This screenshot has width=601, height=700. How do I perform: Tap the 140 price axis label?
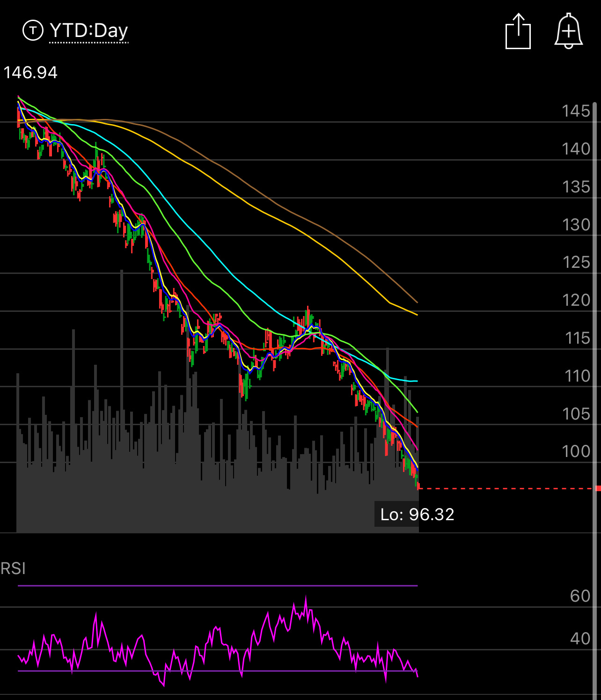point(576,149)
